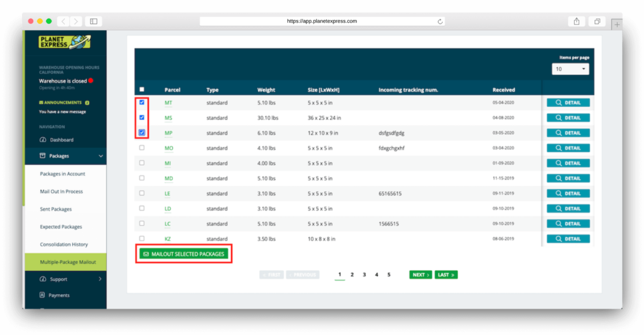Click the browser address bar
The width and height of the screenshot is (644, 335).
pyautogui.click(x=322, y=21)
